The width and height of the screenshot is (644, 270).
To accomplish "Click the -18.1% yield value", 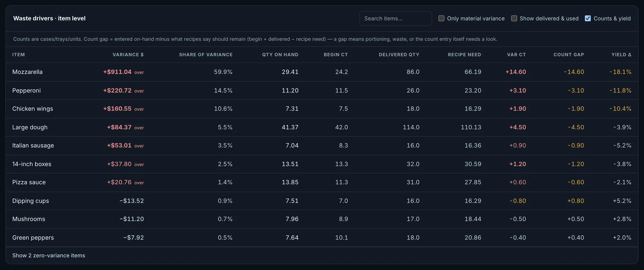I will coord(620,72).
